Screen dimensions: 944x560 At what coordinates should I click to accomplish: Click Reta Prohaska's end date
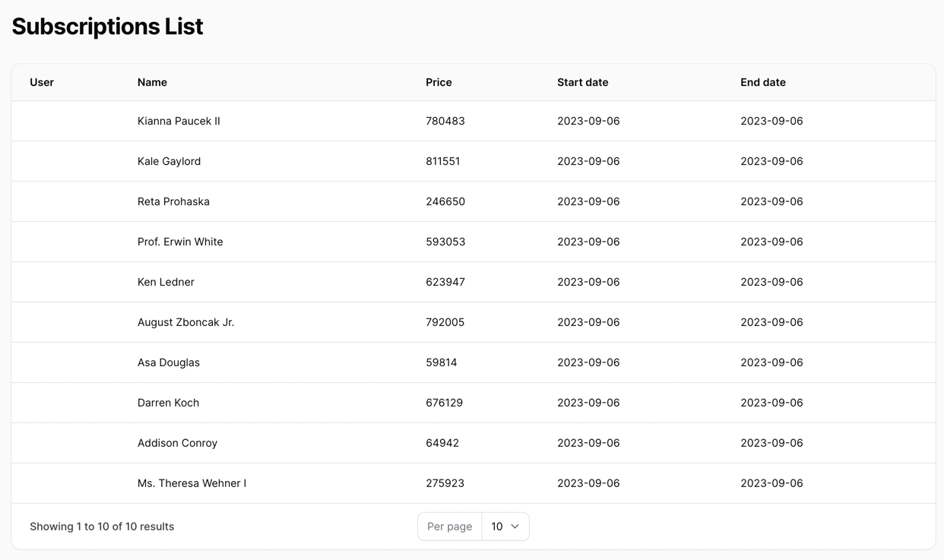771,201
